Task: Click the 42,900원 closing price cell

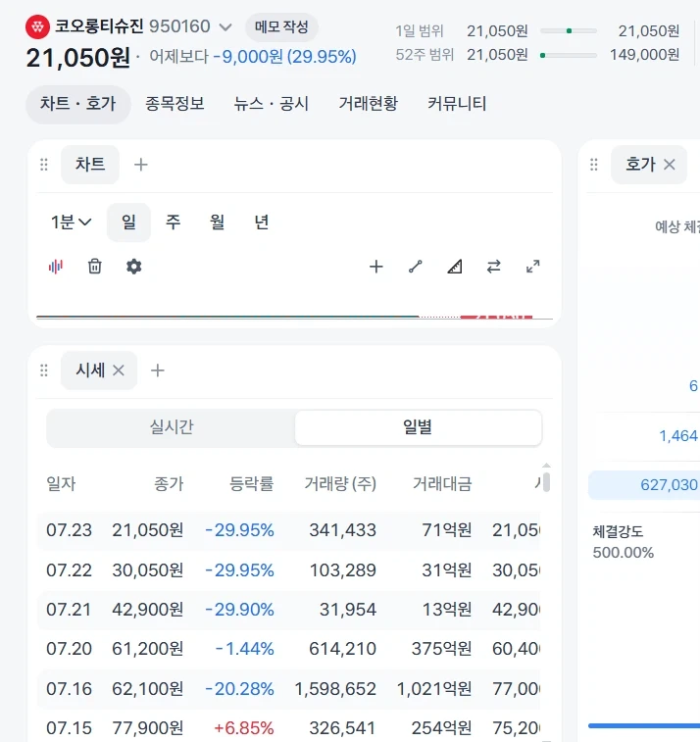Action: 148,610
